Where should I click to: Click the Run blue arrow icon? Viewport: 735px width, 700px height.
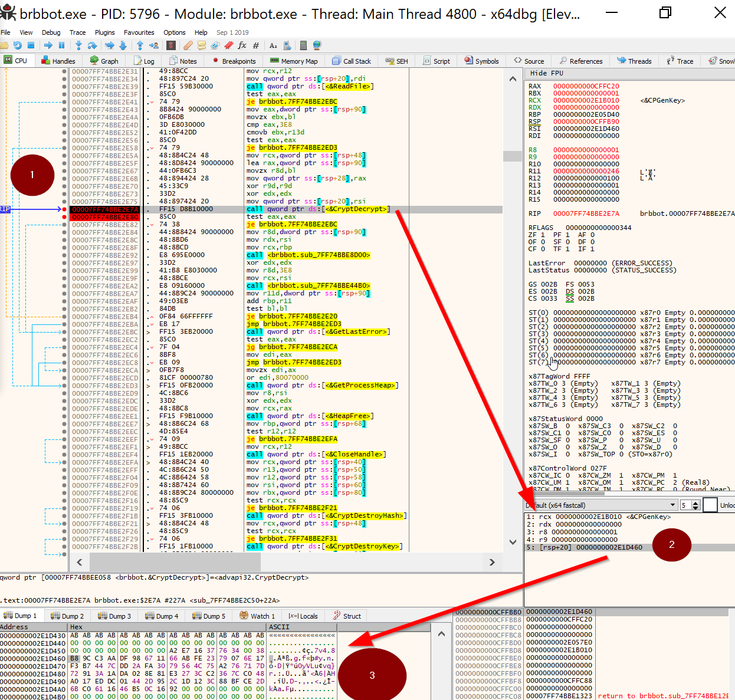[49, 45]
